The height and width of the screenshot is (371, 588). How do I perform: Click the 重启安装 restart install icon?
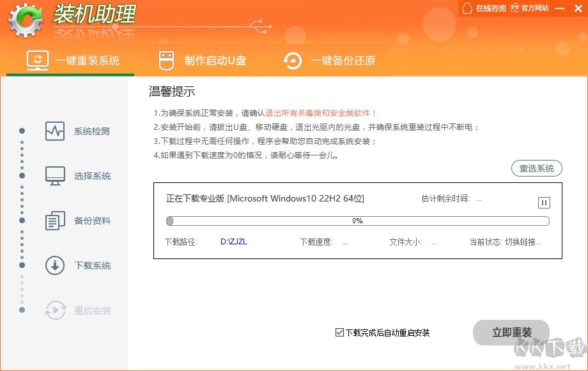pyautogui.click(x=55, y=310)
